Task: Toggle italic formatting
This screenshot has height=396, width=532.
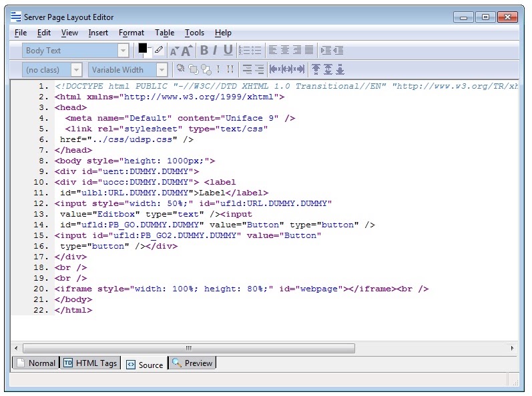Action: 215,51
